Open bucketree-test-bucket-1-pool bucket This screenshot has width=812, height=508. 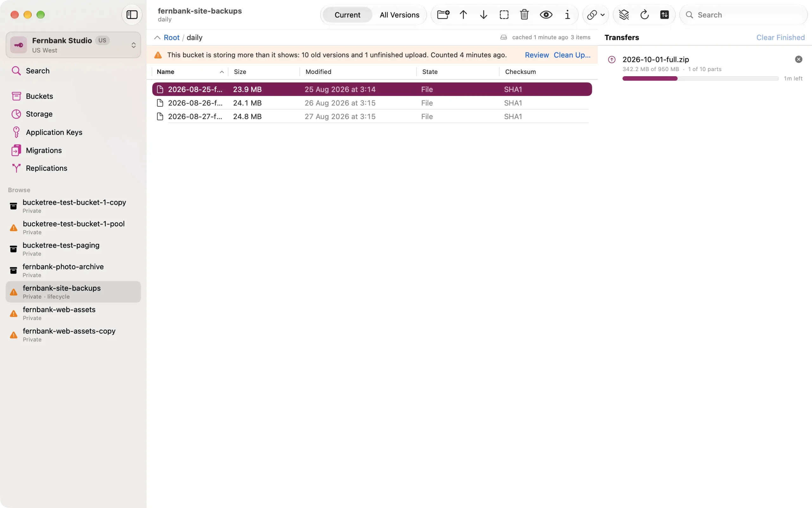tap(73, 228)
